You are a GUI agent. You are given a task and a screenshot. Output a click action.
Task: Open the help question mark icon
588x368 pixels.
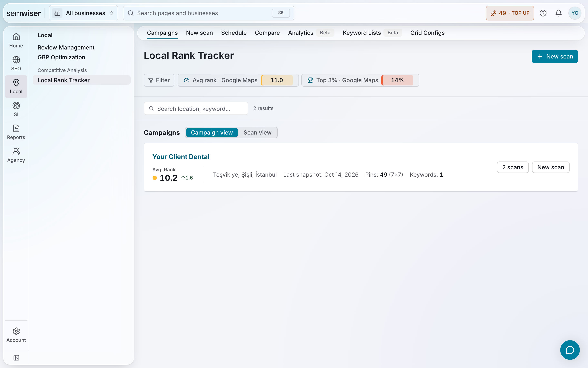(x=543, y=13)
